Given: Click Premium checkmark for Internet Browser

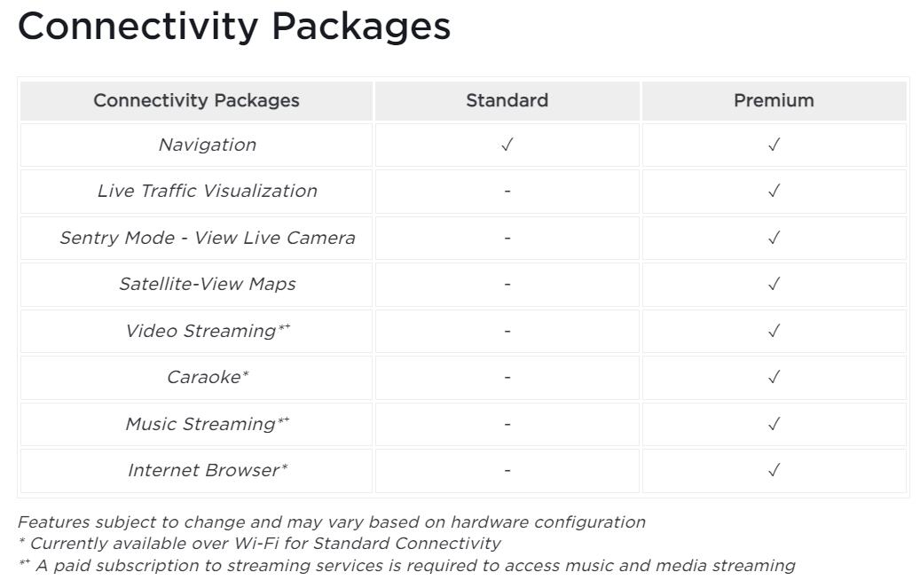Looking at the screenshot, I should [x=774, y=470].
